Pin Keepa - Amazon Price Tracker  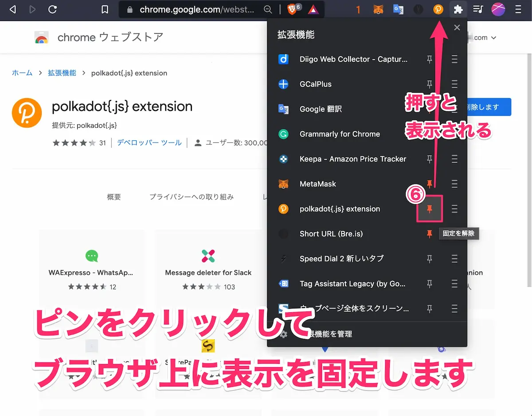point(429,159)
